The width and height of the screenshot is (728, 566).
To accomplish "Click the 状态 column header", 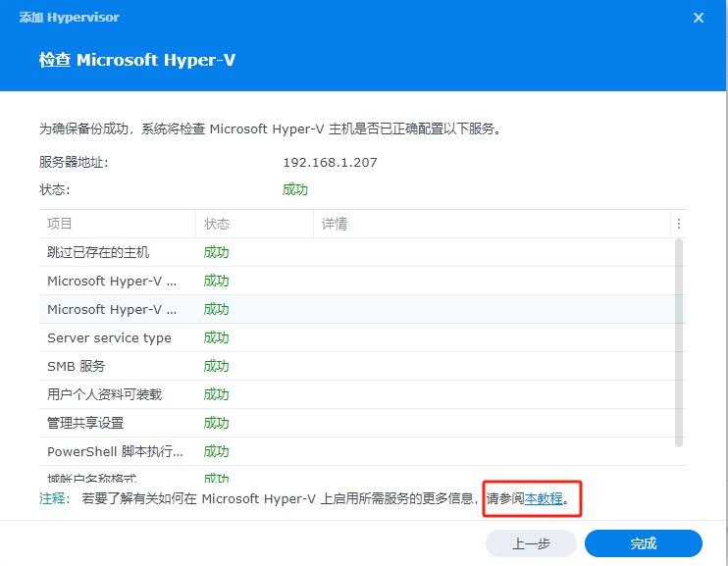I will (253, 224).
